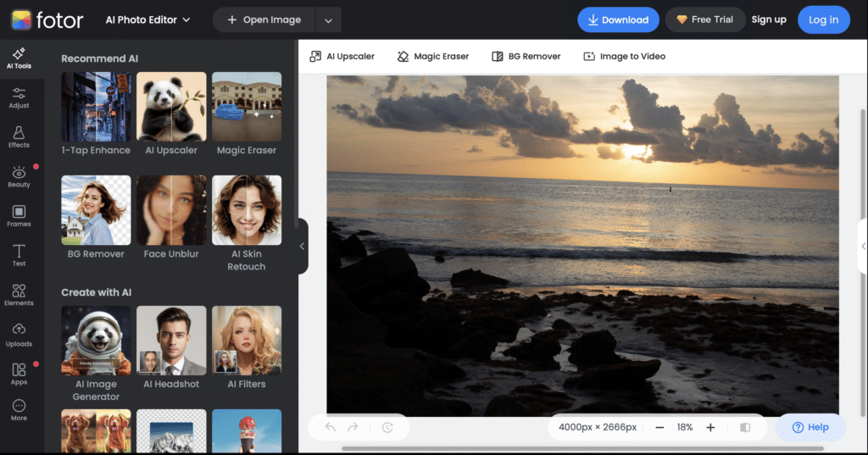Open the Help button
This screenshot has width=868, height=455.
pos(810,427)
